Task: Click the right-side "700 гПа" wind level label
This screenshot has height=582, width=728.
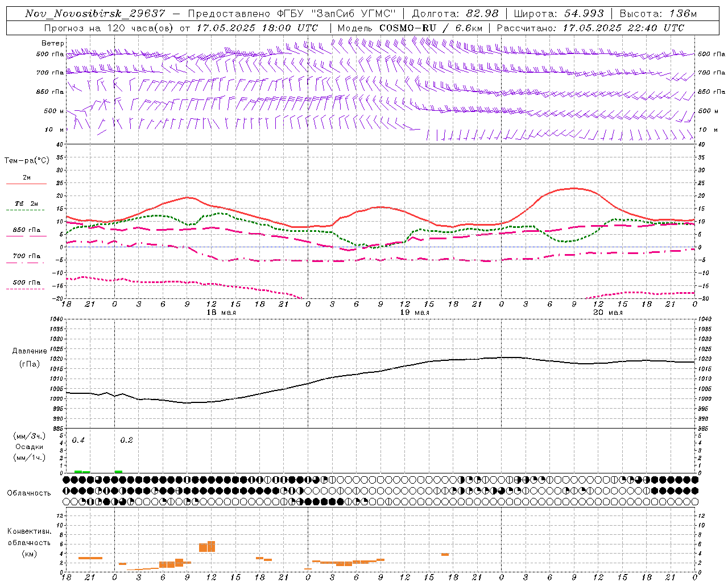Action: [x=712, y=72]
